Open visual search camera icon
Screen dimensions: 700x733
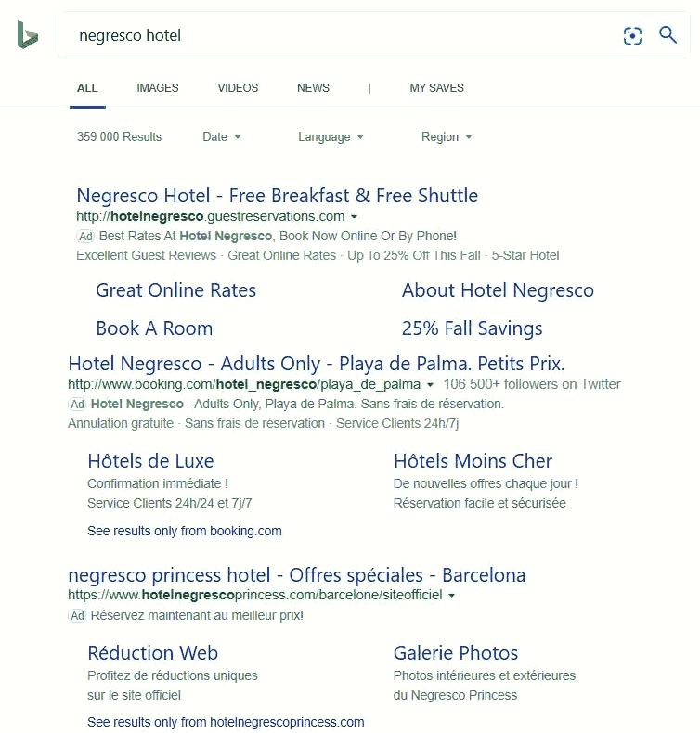click(632, 36)
